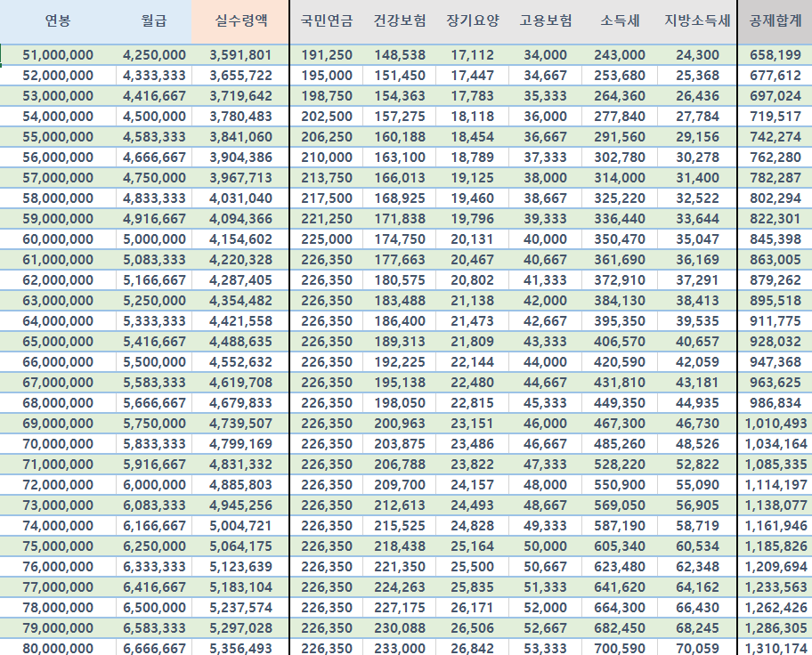Screen dimensions: 812x655
Task: Click monthly pay cell 6,500,000
Action: point(154,607)
